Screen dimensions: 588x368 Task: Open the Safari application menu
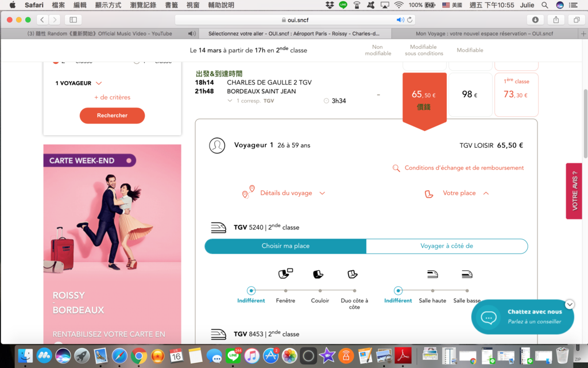(x=34, y=5)
